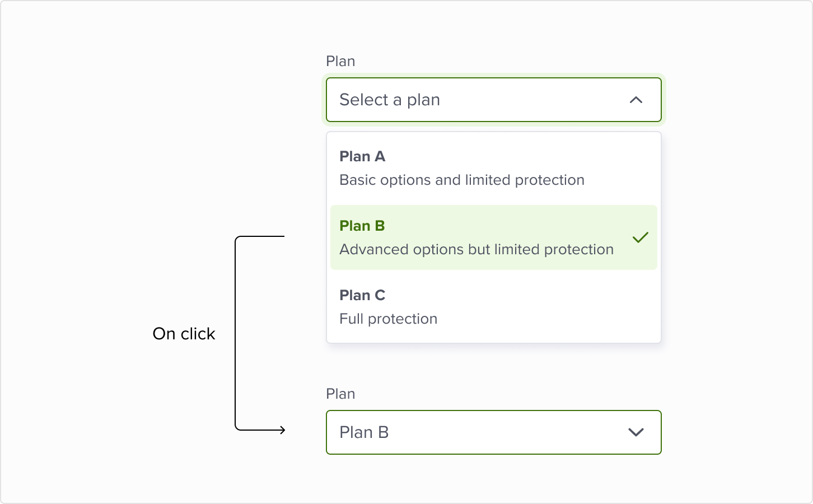Pick Plan C from the dropdown list
This screenshot has height=504, width=813.
493,307
